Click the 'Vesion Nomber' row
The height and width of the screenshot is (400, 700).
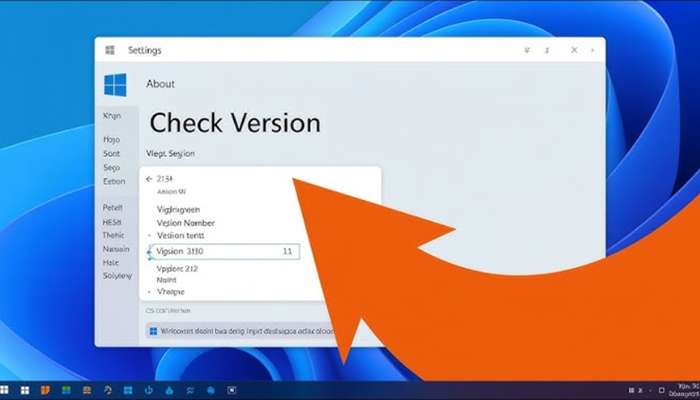pos(186,223)
